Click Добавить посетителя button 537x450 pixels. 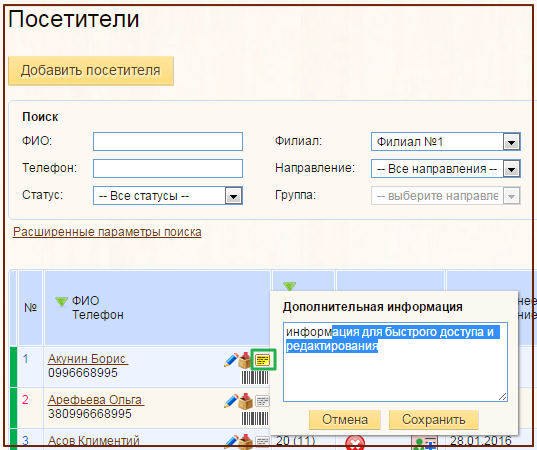[91, 71]
